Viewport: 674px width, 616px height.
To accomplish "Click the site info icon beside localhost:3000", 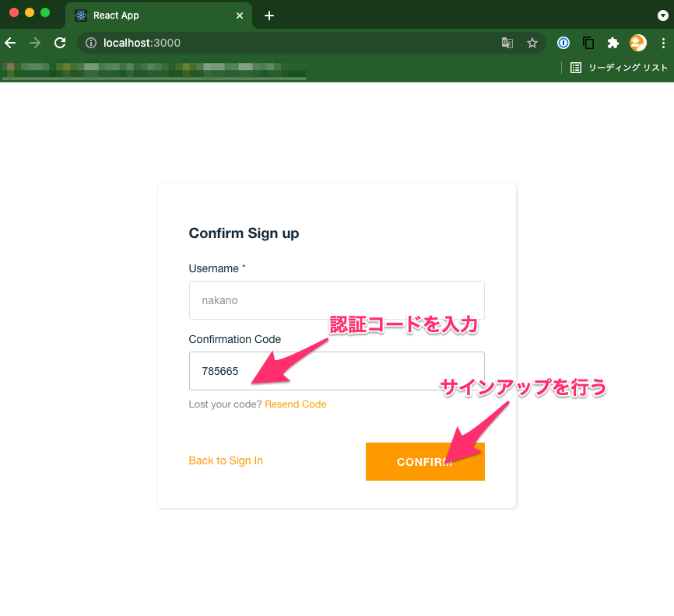I will tap(90, 44).
